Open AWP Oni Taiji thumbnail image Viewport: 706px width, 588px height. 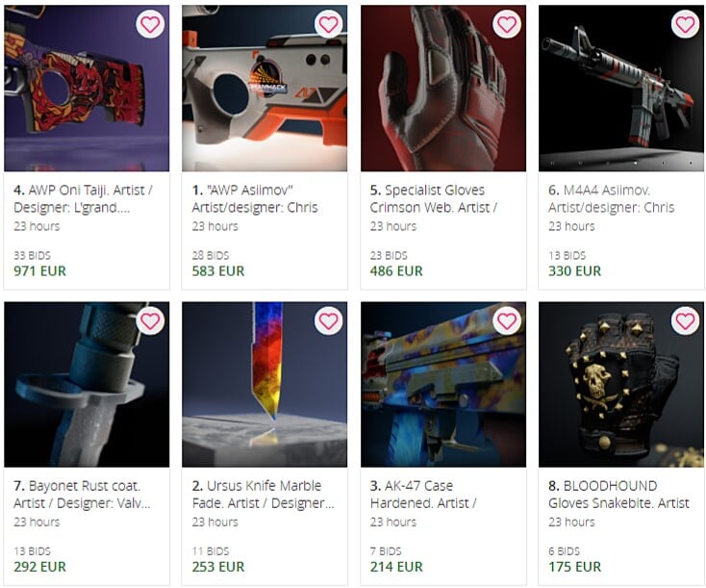[87, 89]
